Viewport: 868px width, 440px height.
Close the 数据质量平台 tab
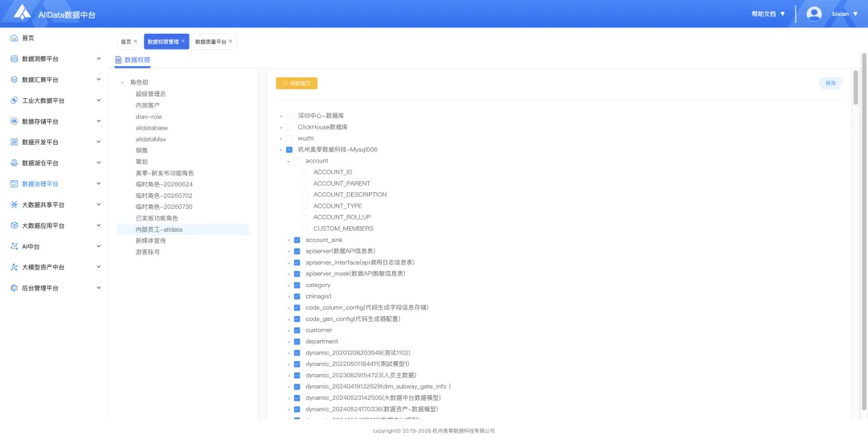tap(231, 42)
